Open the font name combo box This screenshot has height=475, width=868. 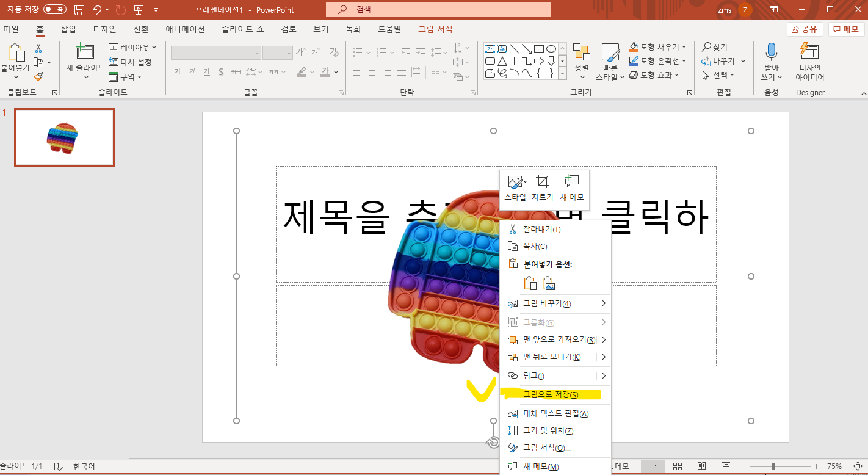coord(216,53)
